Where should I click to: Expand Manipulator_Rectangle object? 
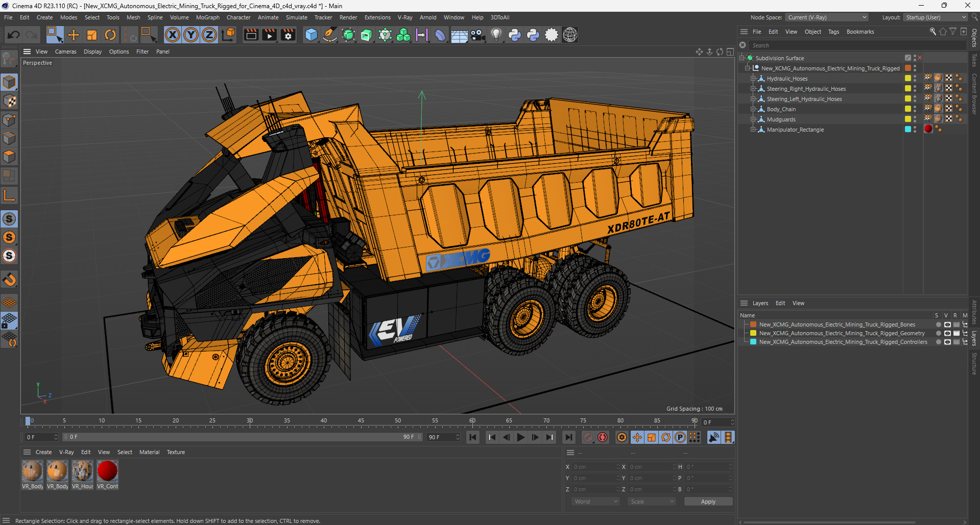(753, 130)
